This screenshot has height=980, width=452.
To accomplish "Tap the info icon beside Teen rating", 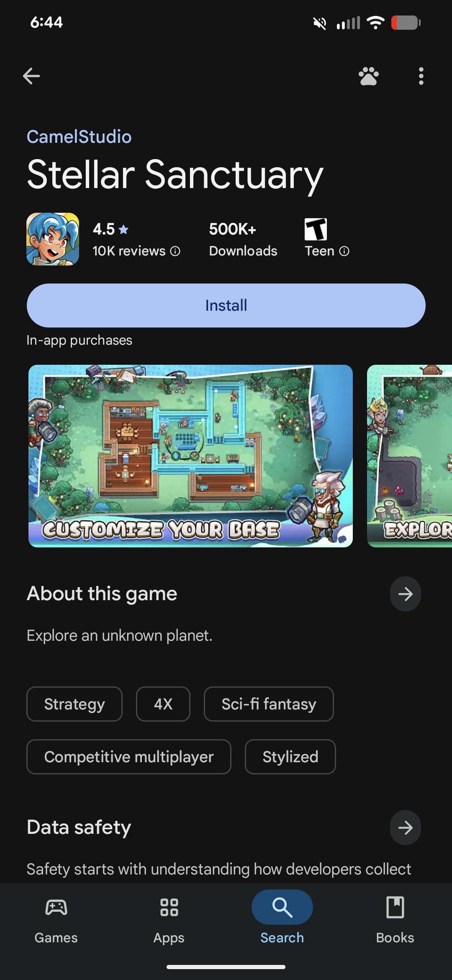I will tap(344, 251).
